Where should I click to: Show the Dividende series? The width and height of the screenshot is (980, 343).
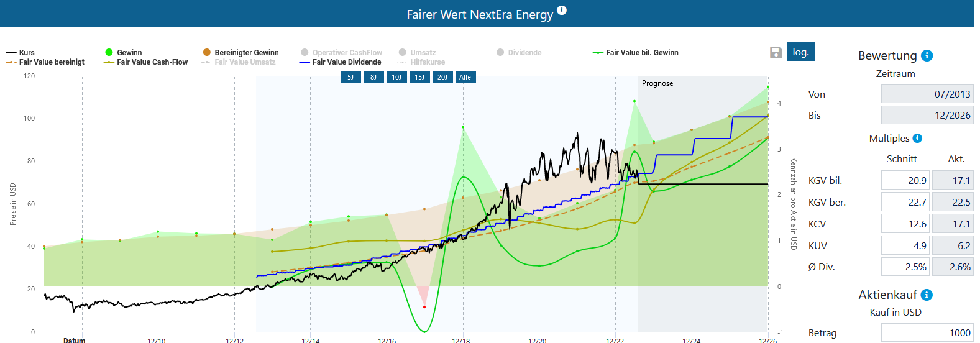[519, 53]
